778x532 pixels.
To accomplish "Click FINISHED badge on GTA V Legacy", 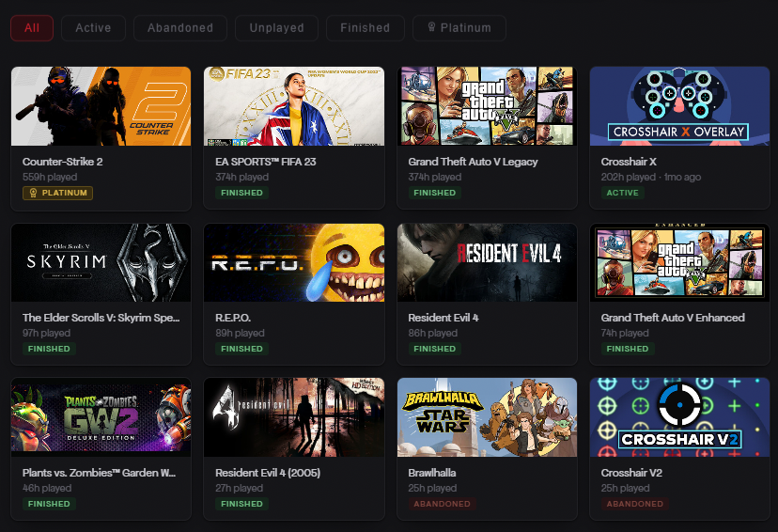I will pos(435,193).
